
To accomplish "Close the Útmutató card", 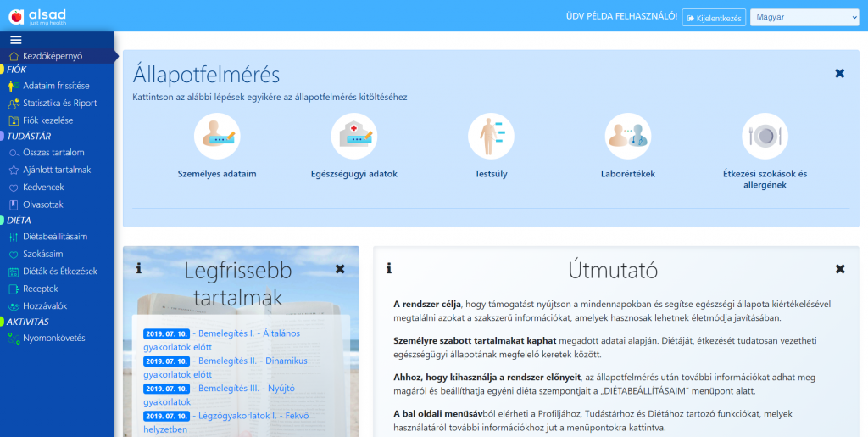I will pos(840,269).
